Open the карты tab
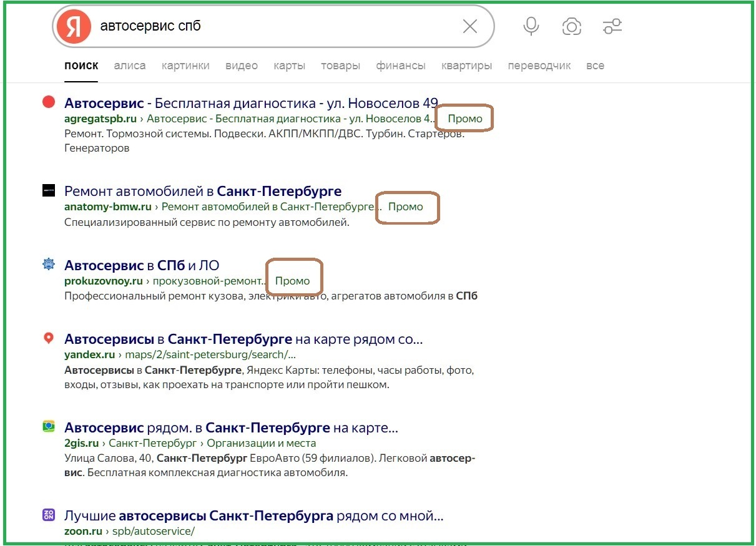The width and height of the screenshot is (756, 546). pos(289,66)
